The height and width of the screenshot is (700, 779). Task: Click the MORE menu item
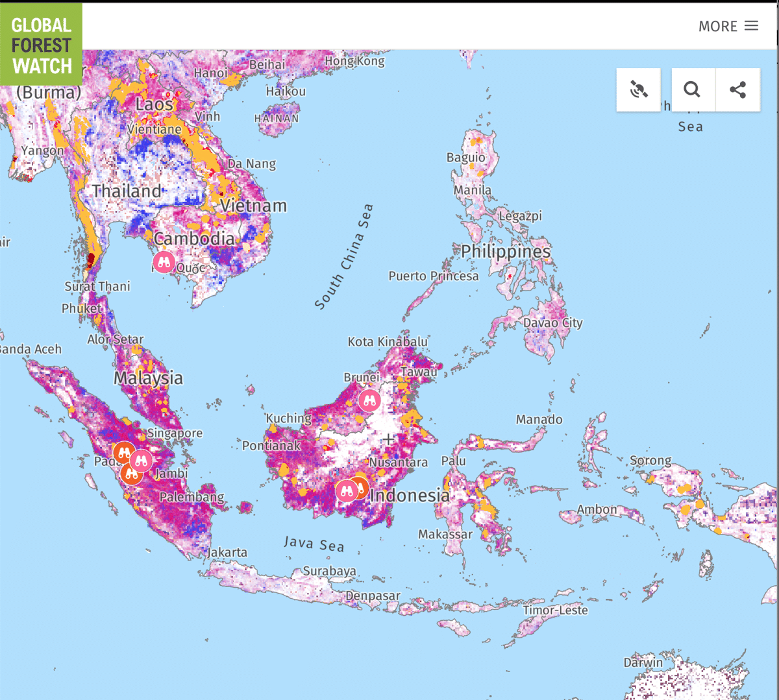pyautogui.click(x=718, y=27)
